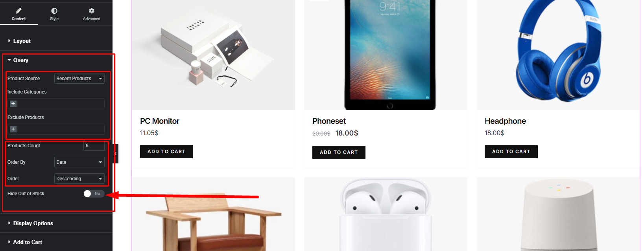This screenshot has height=251, width=644.
Task: Click the Content tab pencil icon
Action: (x=18, y=11)
